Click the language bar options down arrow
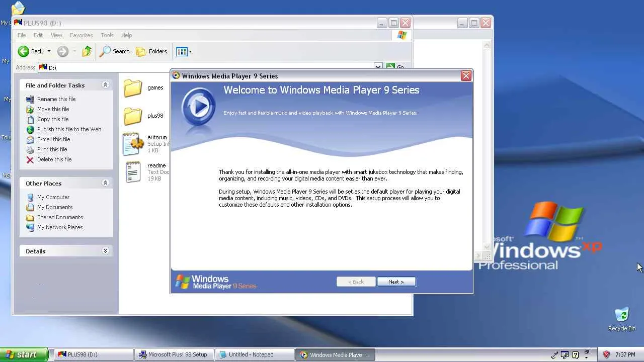 coord(587,357)
